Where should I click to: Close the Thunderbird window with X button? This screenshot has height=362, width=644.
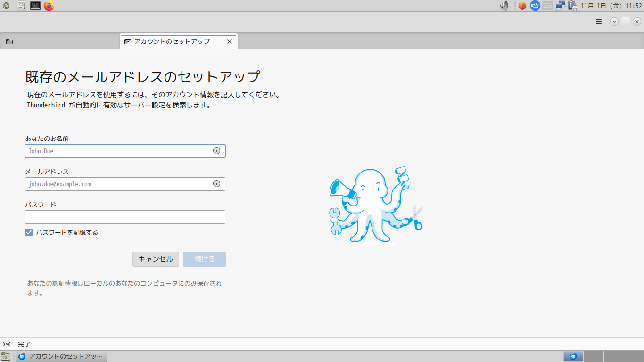coord(636,21)
